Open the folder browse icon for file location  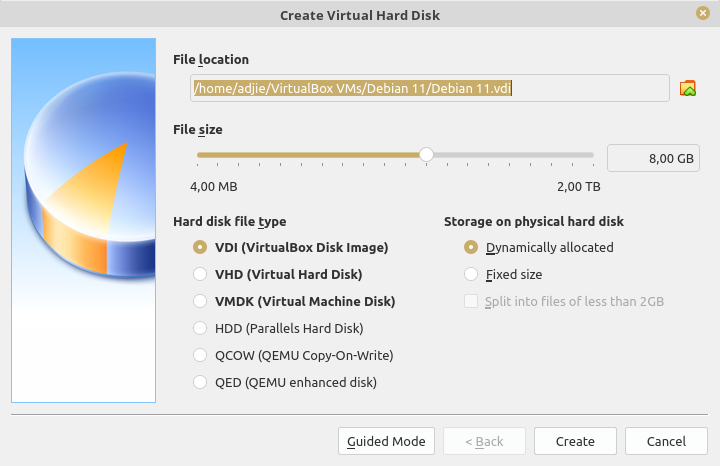point(688,88)
